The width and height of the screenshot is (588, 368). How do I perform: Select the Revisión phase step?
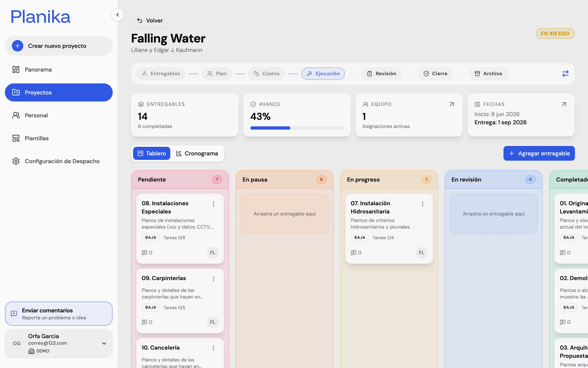point(381,74)
